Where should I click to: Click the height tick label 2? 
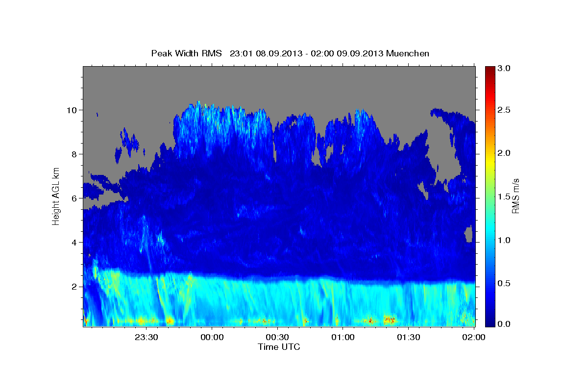[x=73, y=286]
